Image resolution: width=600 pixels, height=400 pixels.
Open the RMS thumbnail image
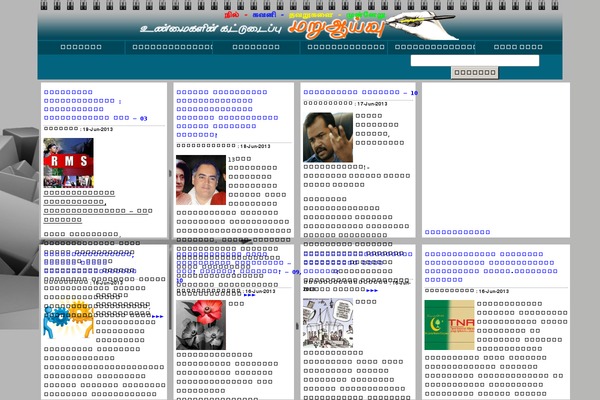68,163
